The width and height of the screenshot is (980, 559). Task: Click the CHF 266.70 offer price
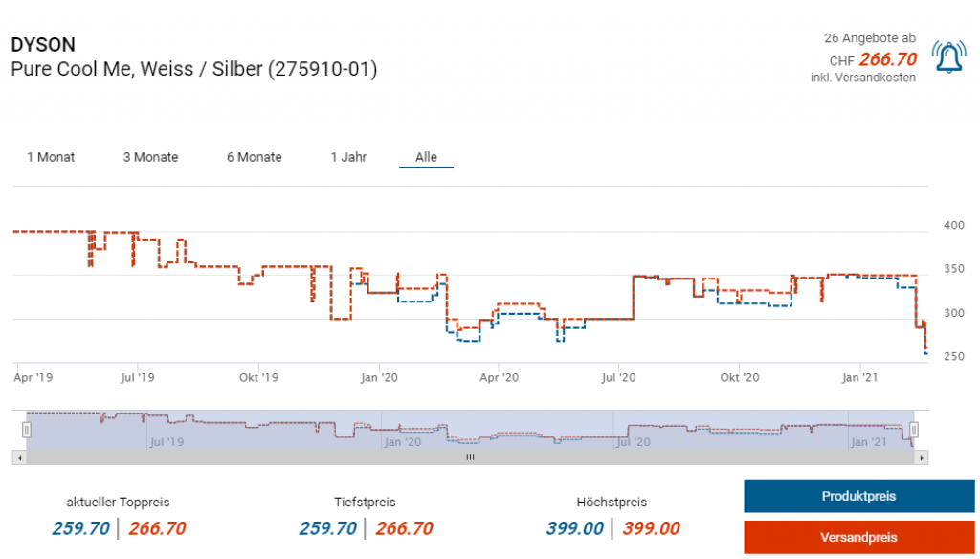click(887, 59)
